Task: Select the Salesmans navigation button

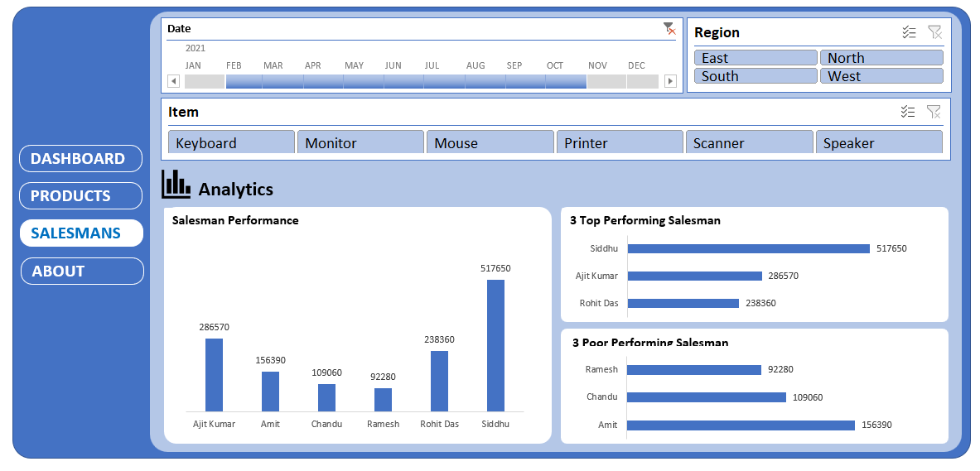Action: [x=81, y=233]
